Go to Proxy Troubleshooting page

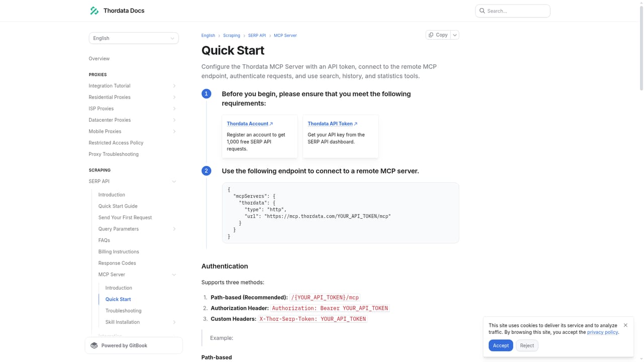coord(114,154)
